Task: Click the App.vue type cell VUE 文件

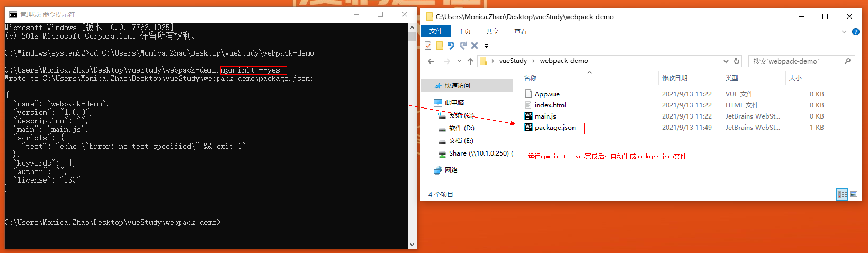Action: coord(739,94)
